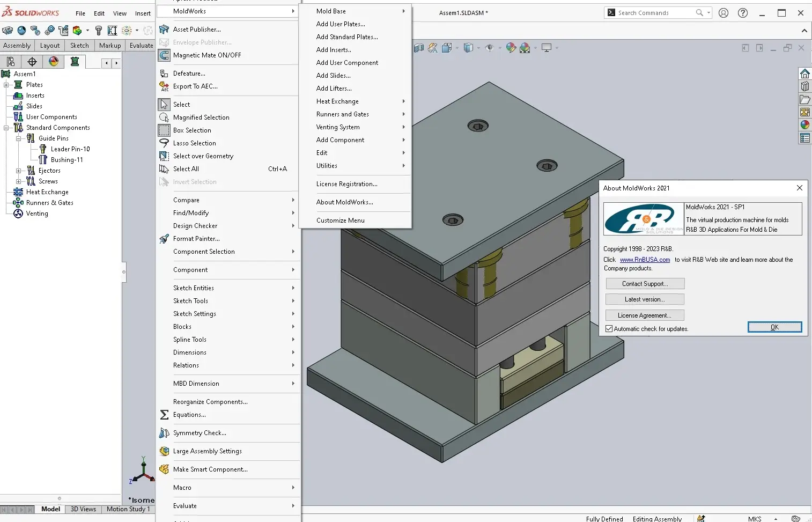
Task: Click the Display Style cube icon
Action: 468,48
